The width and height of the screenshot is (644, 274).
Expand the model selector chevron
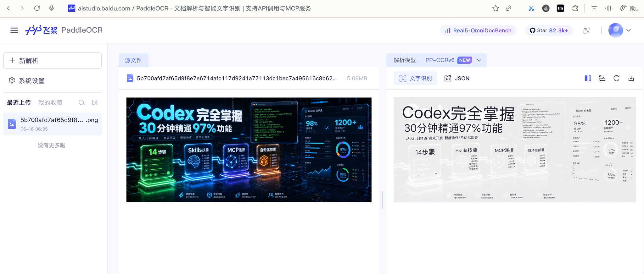pos(479,60)
